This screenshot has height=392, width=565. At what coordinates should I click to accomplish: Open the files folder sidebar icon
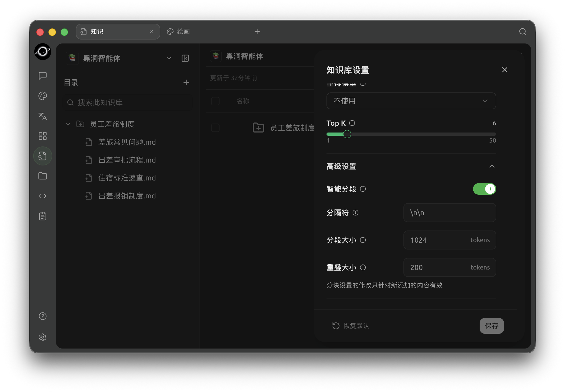point(43,176)
